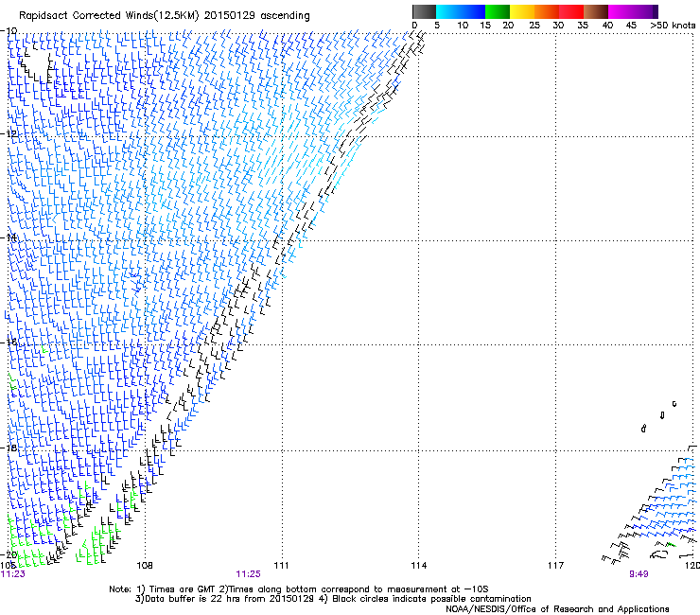This screenshot has height=615, width=700.
Task: Click the legend label "25"
Action: click(534, 26)
